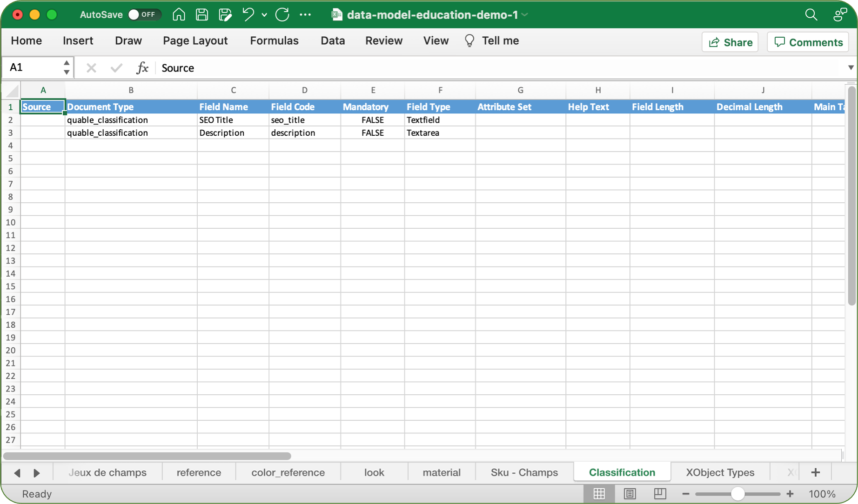Switch to Page Layout view icon
The height and width of the screenshot is (504, 858).
point(630,494)
